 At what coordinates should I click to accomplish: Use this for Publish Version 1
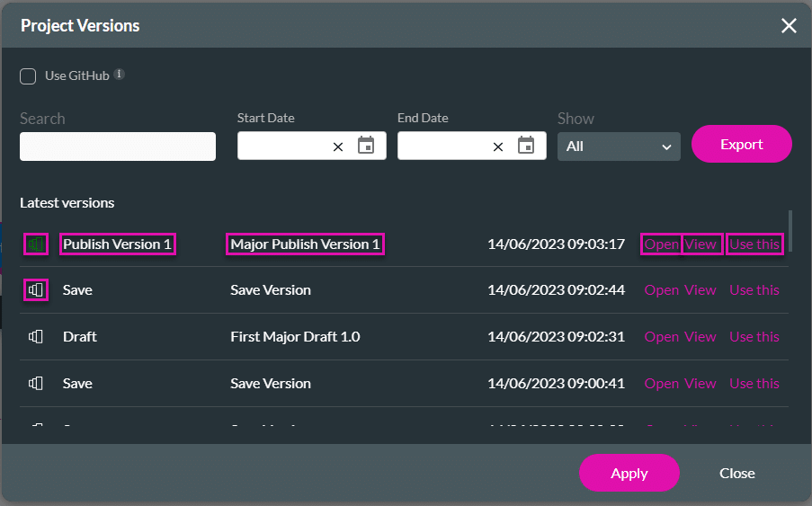(x=754, y=244)
